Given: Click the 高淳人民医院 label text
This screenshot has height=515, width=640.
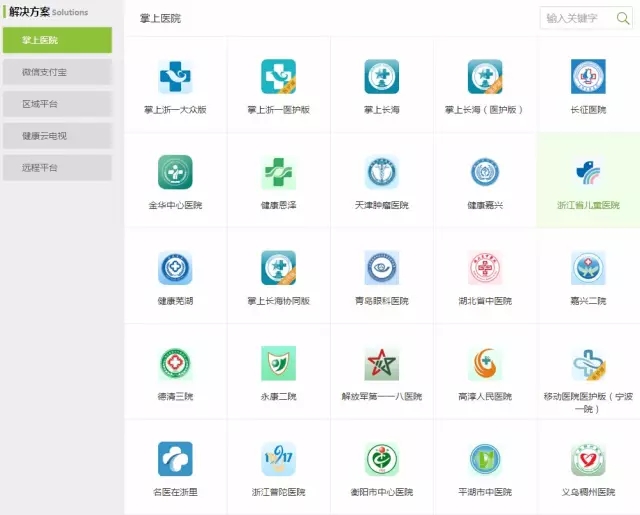Looking at the screenshot, I should pyautogui.click(x=485, y=396).
